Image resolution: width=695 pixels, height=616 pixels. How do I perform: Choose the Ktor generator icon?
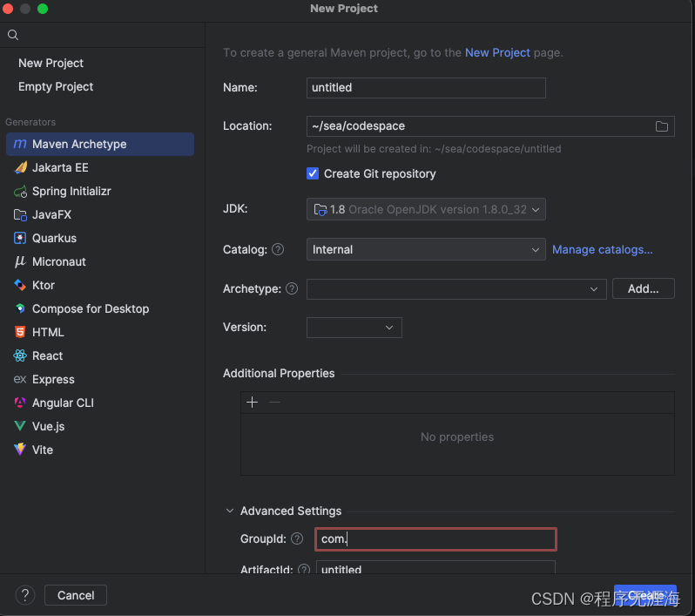click(x=20, y=285)
